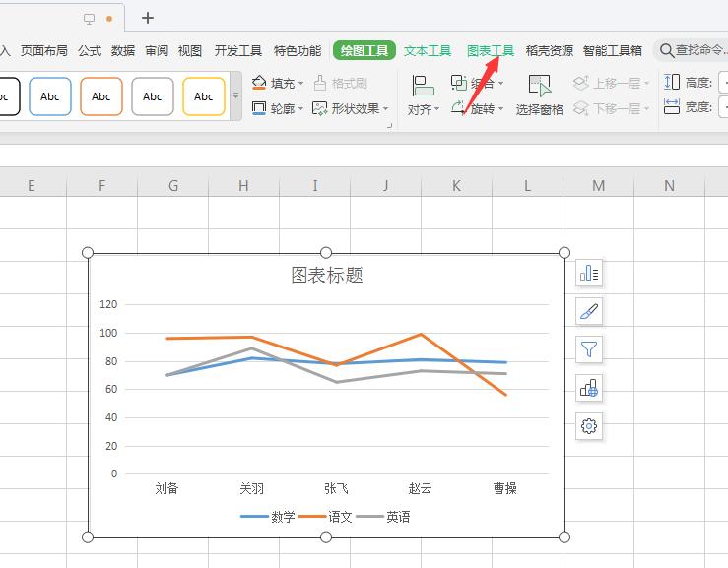This screenshot has width=728, height=568.
Task: Open the chart style brush button
Action: (589, 311)
